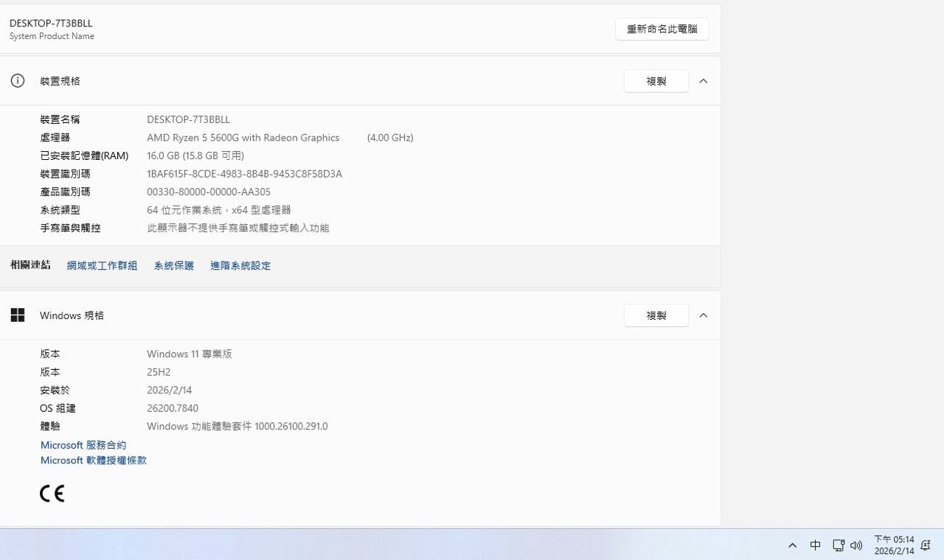The height and width of the screenshot is (560, 944).
Task: Collapse the 裝置規格 section chevron
Action: click(x=703, y=81)
